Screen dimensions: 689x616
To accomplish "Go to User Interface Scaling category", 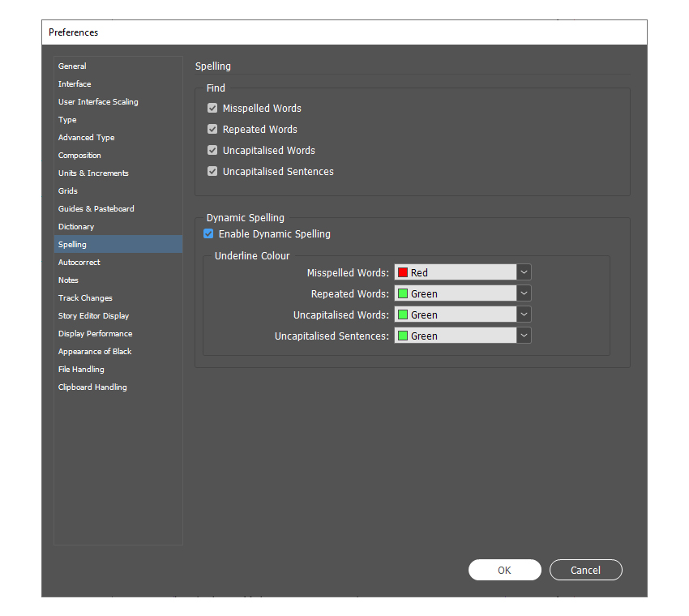I will tap(118, 101).
